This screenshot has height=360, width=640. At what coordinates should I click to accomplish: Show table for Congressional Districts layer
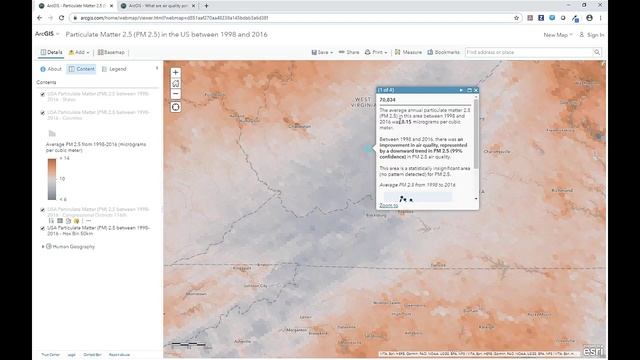pos(60,221)
